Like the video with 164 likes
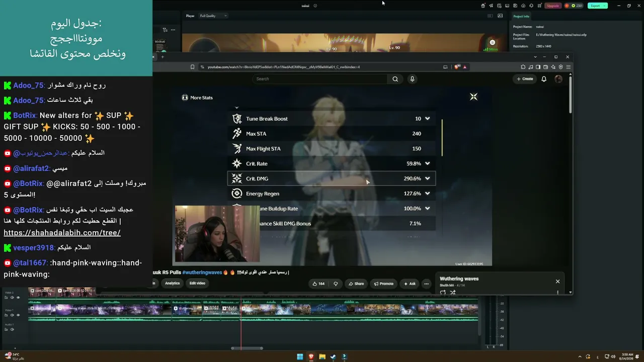This screenshot has height=362, width=644. (x=318, y=284)
